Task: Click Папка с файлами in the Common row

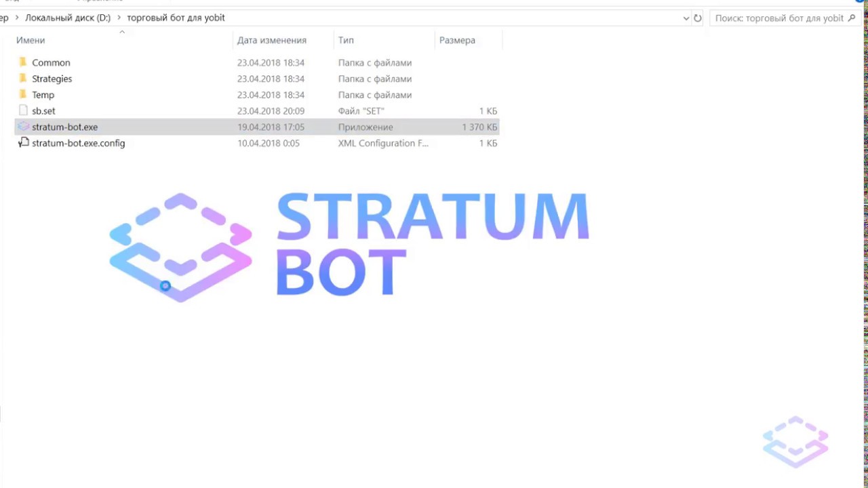Action: [375, 62]
